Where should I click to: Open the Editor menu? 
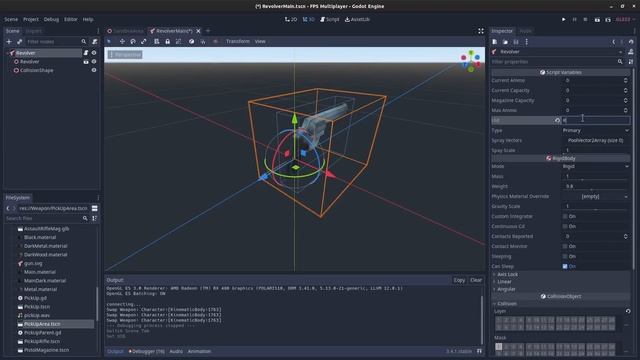[71, 19]
